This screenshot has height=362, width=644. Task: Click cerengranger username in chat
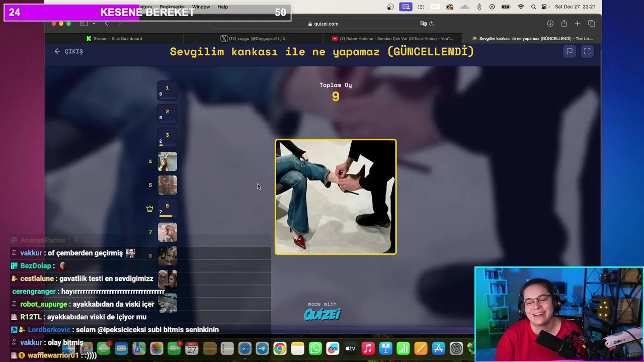34,291
